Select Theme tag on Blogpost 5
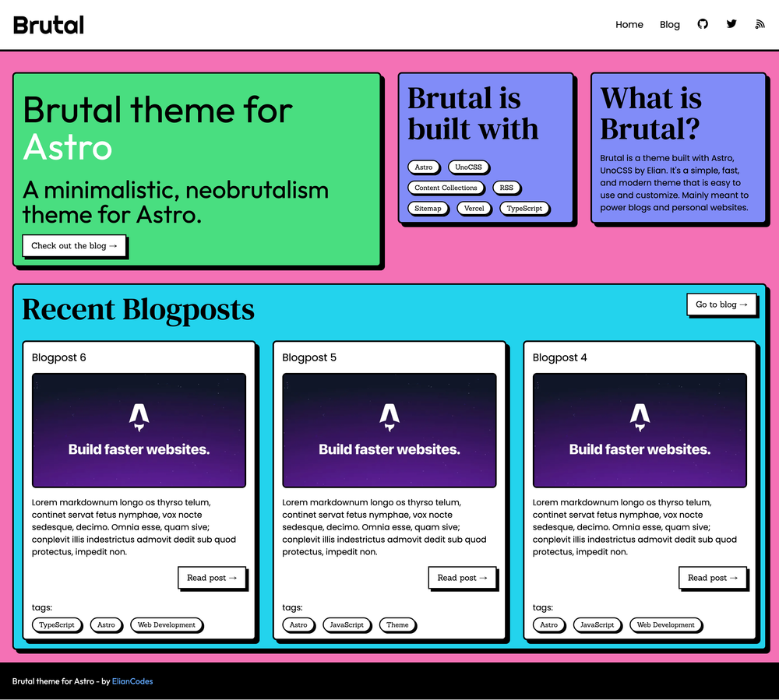This screenshot has width=779, height=700. 397,625
